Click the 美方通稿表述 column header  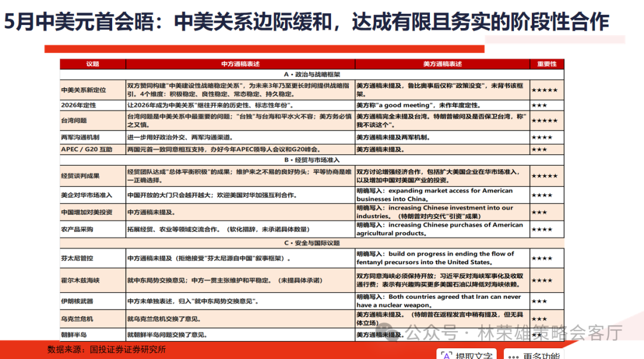coord(442,64)
